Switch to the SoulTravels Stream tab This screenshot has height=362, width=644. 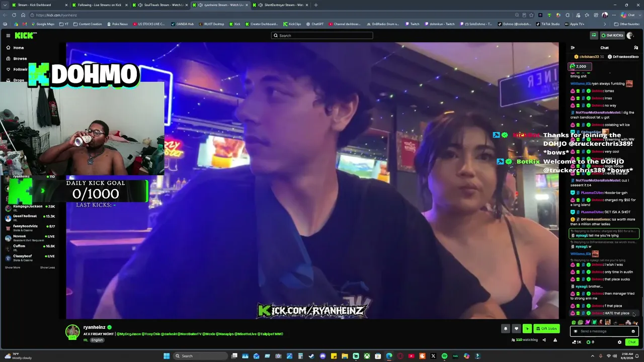coord(159,5)
